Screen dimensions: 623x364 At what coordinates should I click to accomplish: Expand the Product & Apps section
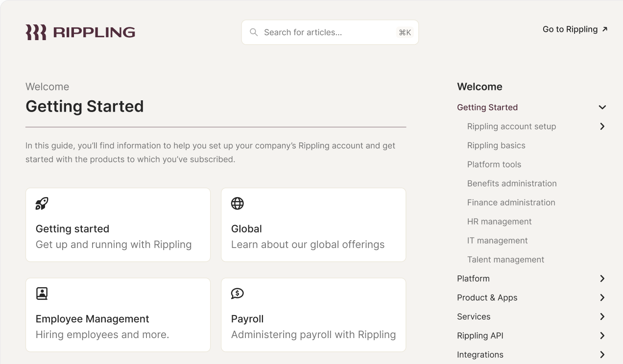click(x=602, y=297)
